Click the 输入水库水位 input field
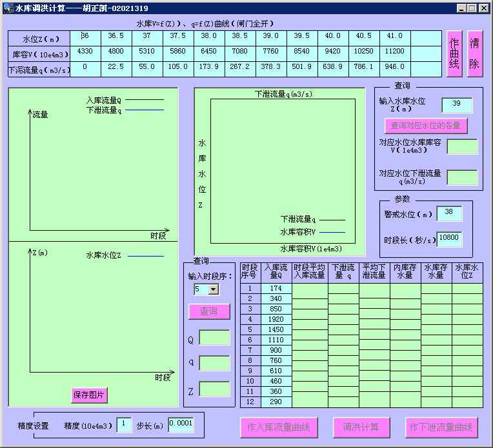The width and height of the screenshot is (493, 448). click(x=457, y=105)
